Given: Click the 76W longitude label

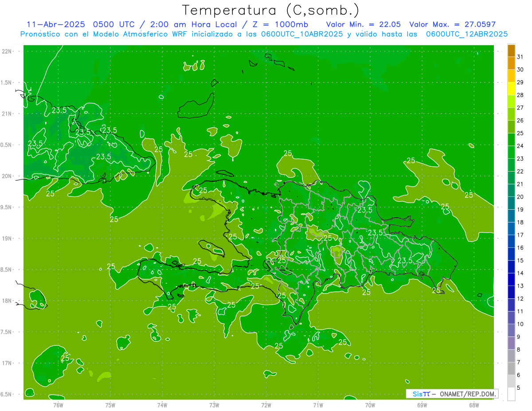Looking at the screenshot, I should 59,405.
